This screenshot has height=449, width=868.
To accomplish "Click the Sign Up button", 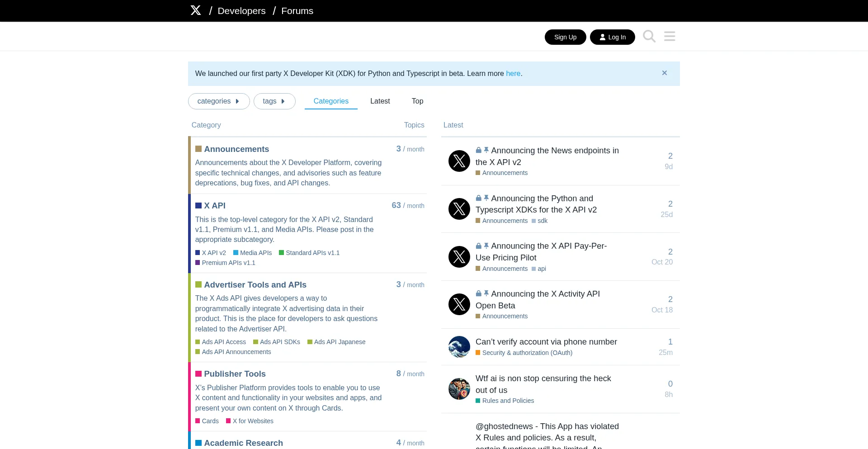I will tap(565, 37).
